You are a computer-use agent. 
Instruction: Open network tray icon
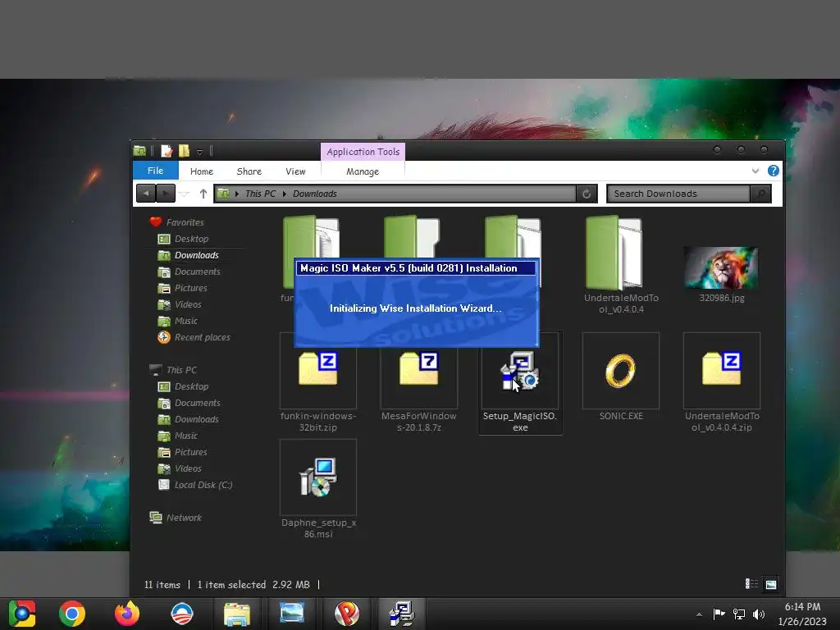[739, 614]
